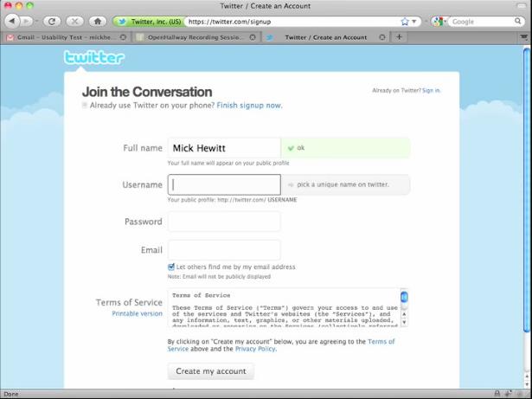This screenshot has height=399, width=532.
Task: Click inside the Terms of Service text box
Action: pos(285,307)
